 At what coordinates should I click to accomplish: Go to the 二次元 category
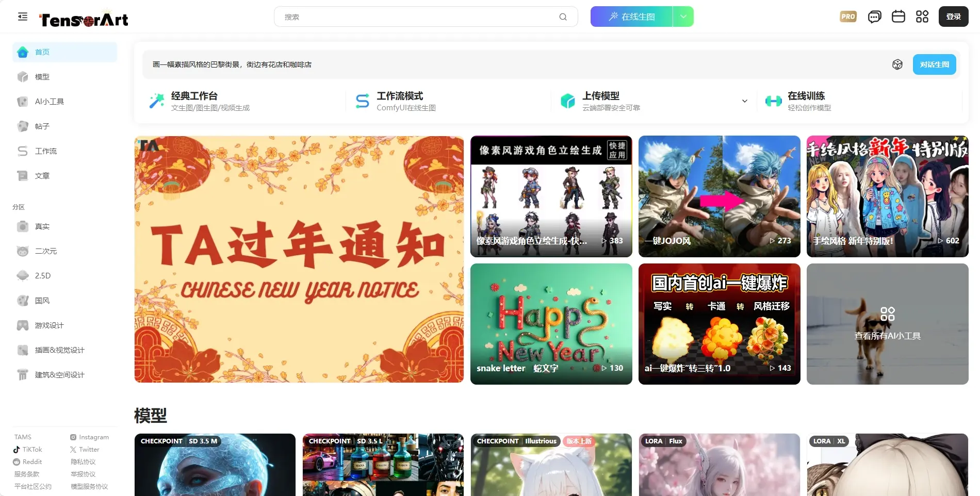pos(45,251)
